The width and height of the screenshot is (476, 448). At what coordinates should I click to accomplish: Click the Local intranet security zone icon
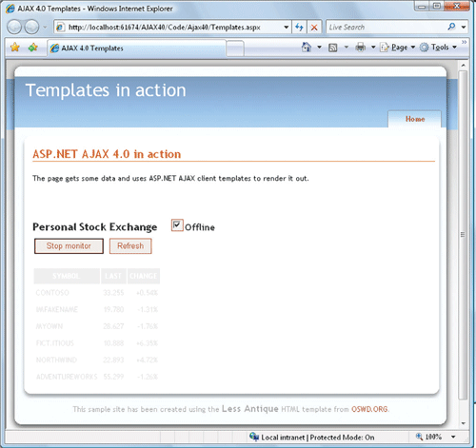click(x=254, y=437)
